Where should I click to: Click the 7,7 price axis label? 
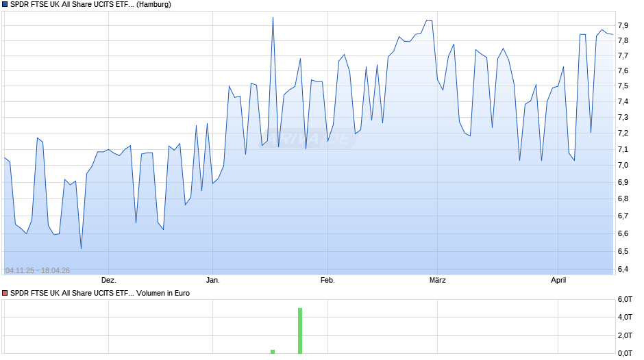pyautogui.click(x=623, y=56)
